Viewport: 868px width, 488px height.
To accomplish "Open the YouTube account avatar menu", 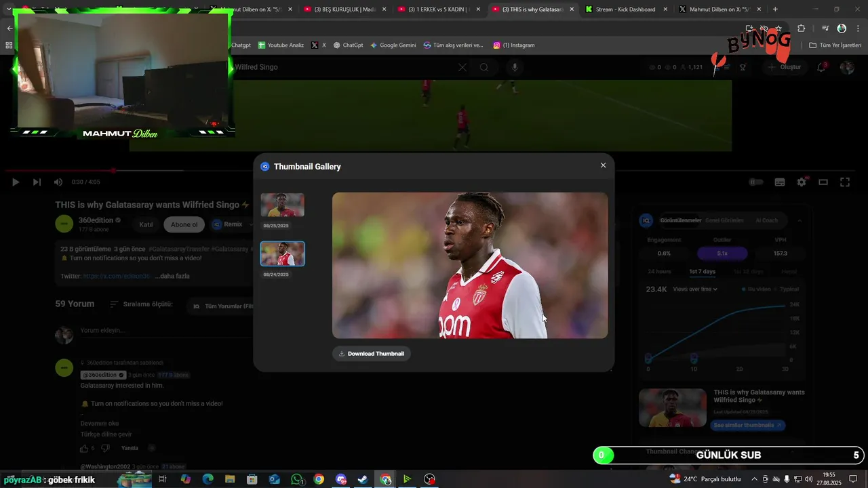I will [847, 67].
